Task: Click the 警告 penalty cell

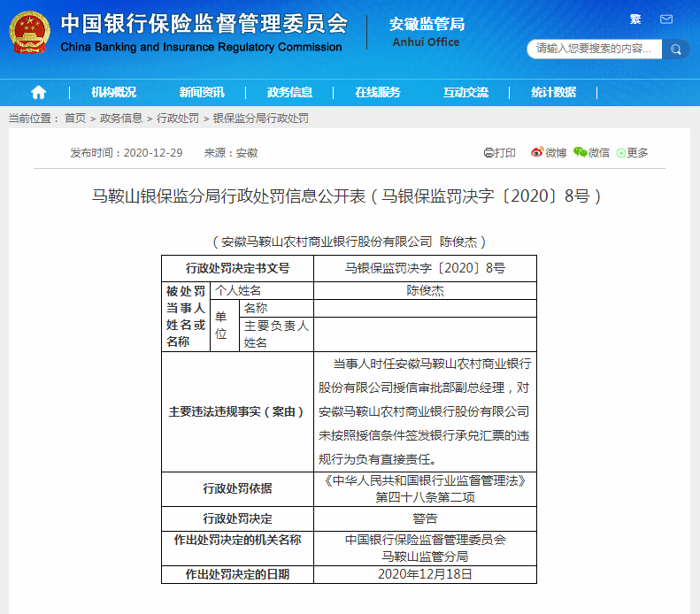Action: (x=425, y=518)
